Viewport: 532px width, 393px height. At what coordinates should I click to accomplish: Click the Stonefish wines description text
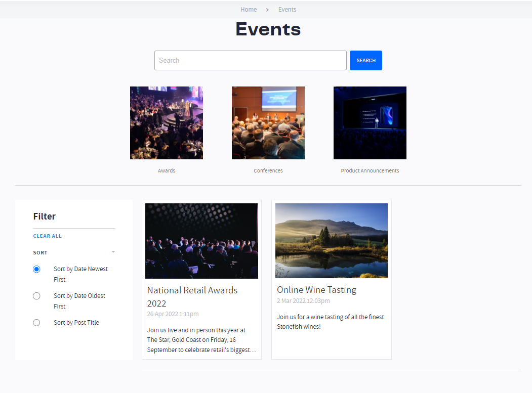point(331,322)
